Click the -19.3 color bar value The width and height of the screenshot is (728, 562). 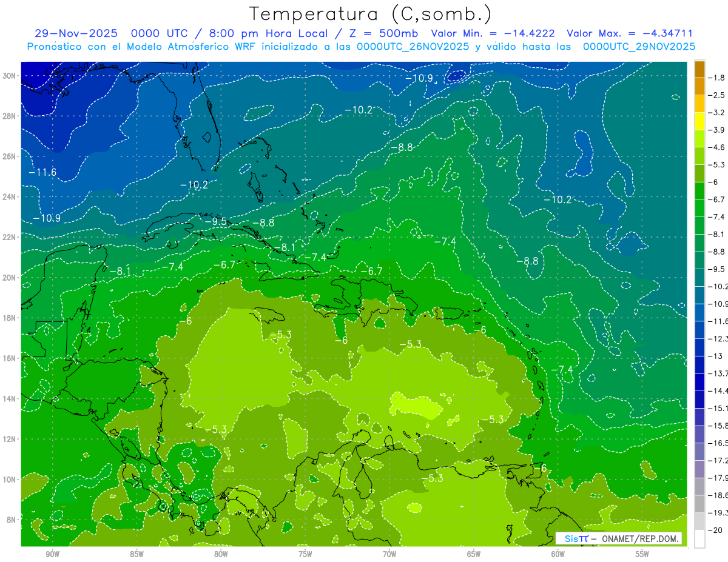(x=719, y=513)
